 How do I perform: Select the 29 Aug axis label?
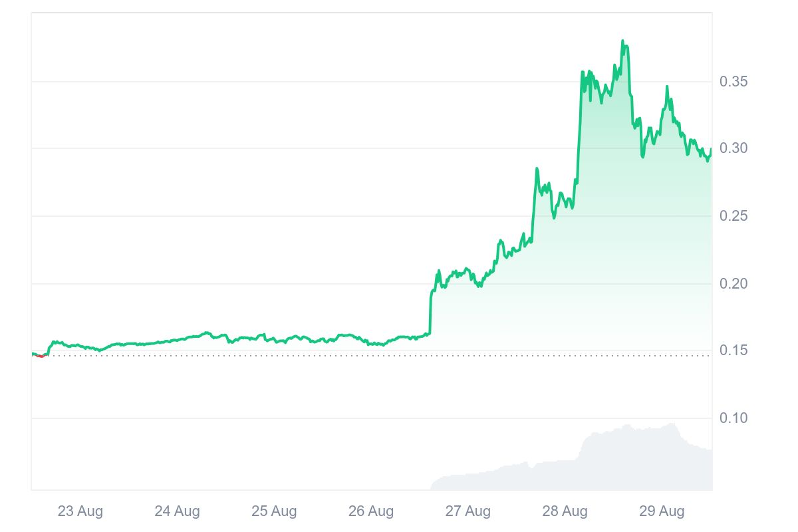click(662, 511)
